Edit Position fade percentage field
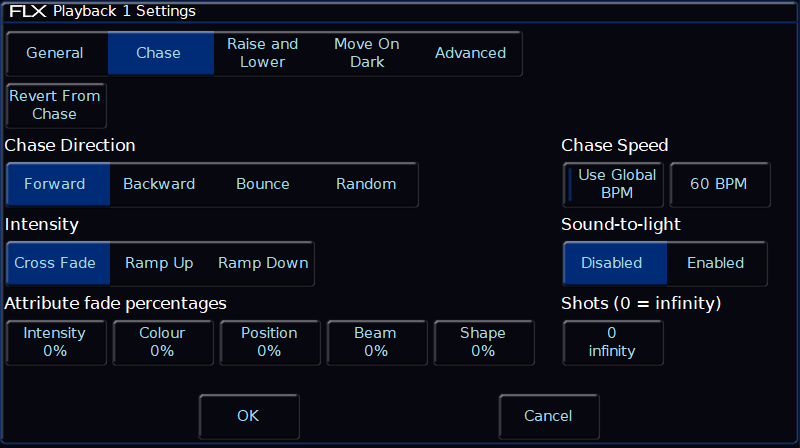 pos(269,342)
